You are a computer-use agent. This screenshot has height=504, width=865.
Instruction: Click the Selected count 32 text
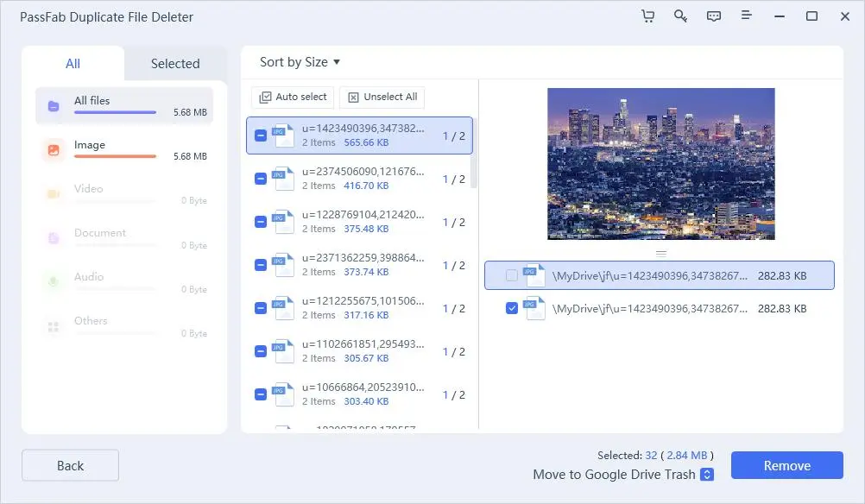(651, 456)
